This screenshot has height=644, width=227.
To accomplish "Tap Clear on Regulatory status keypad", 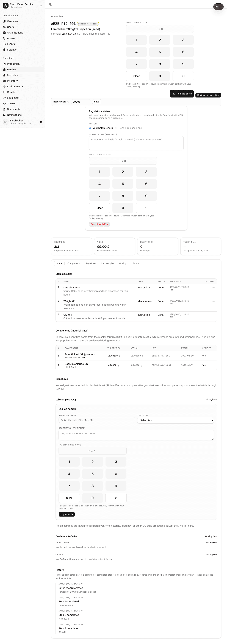I will click(99, 208).
